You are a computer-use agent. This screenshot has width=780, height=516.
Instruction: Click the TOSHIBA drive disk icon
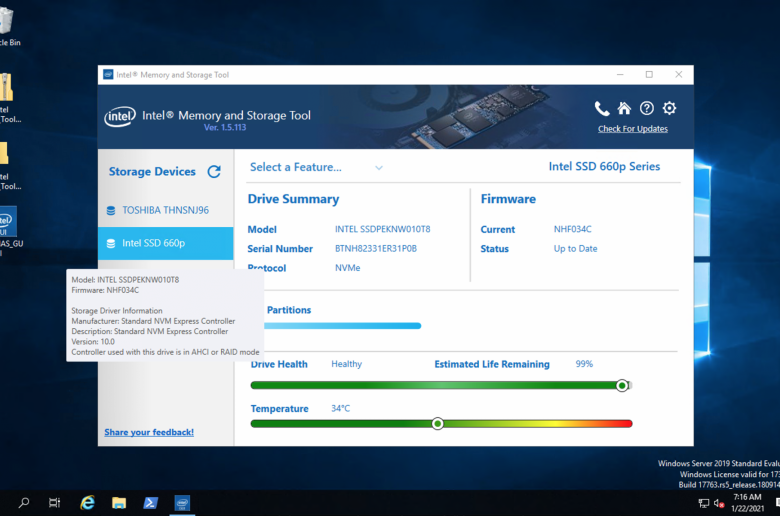[111, 210]
